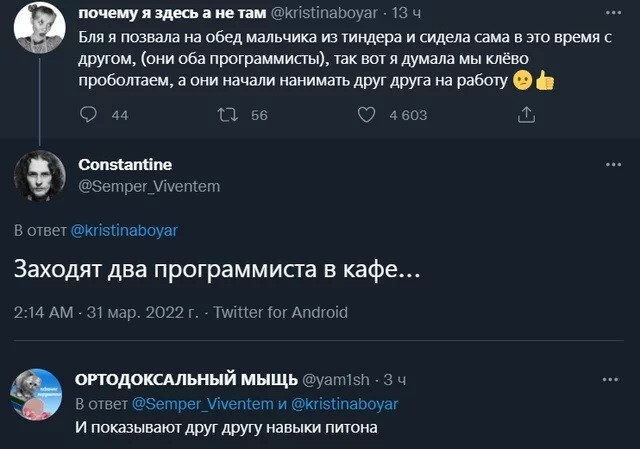
Task: Open the @kristinaboyar mention under Constantine's name
Action: click(124, 230)
